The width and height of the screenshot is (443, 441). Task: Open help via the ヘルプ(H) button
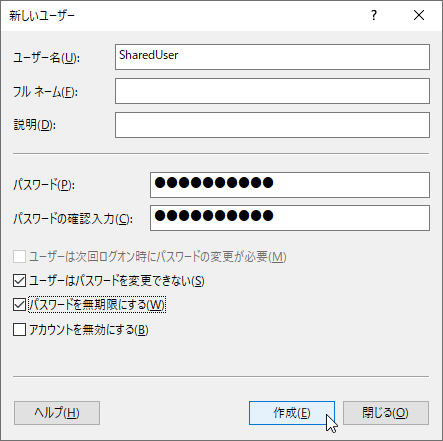(x=57, y=413)
